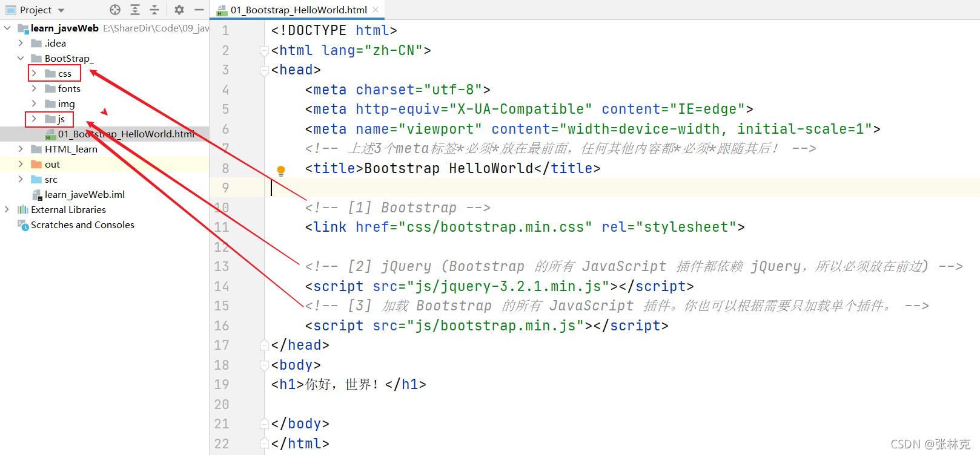This screenshot has width=980, height=455.
Task: Click the viewport meta tag line
Action: pos(592,129)
